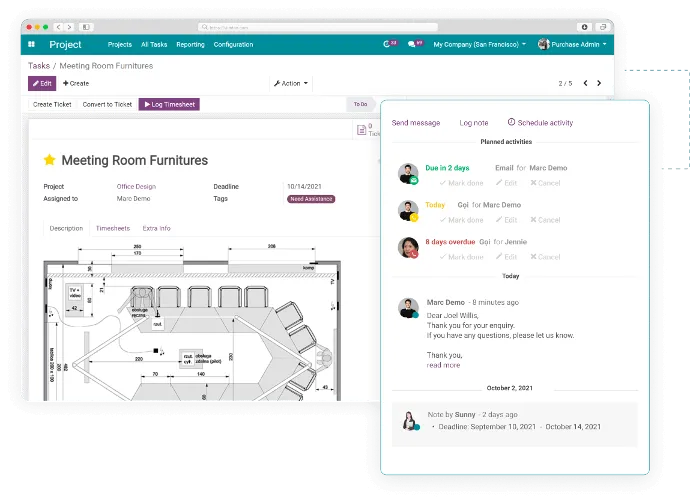Click the purple Edit button
Viewport: 690px width, 500px height.
click(x=42, y=83)
